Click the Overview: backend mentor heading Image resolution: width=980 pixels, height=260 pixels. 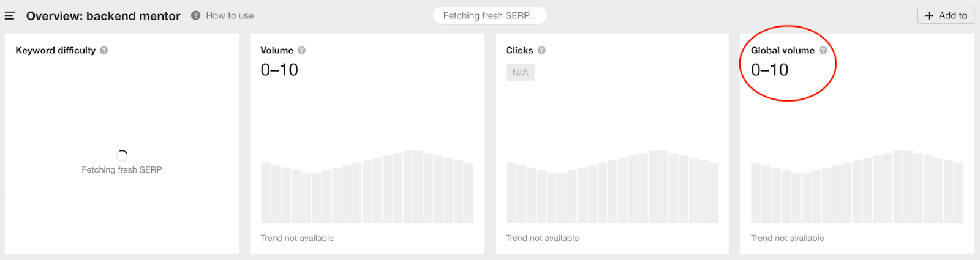103,16
